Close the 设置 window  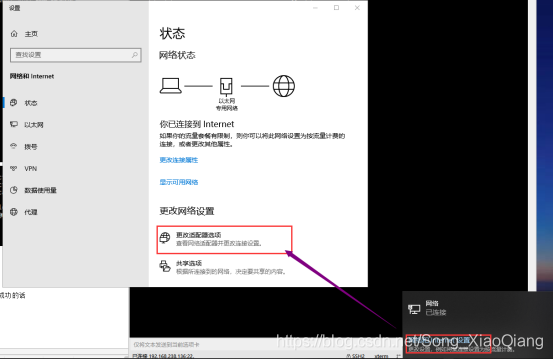click(x=357, y=8)
